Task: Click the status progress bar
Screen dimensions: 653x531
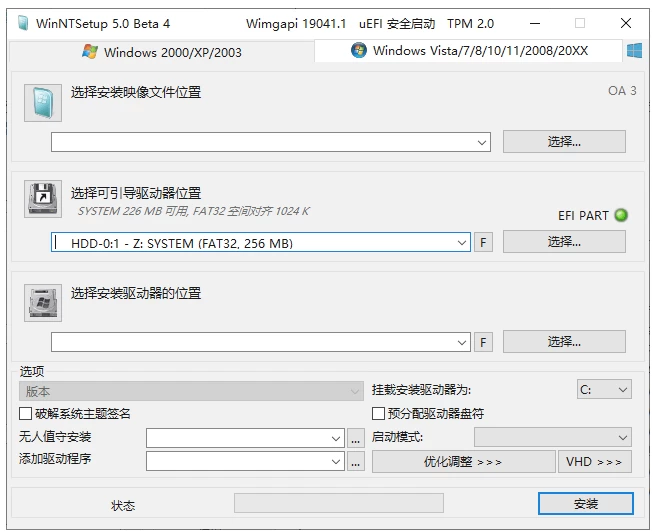Action: coord(339,503)
